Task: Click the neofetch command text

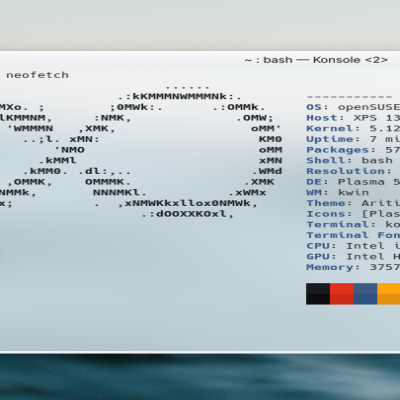Action: (37, 75)
